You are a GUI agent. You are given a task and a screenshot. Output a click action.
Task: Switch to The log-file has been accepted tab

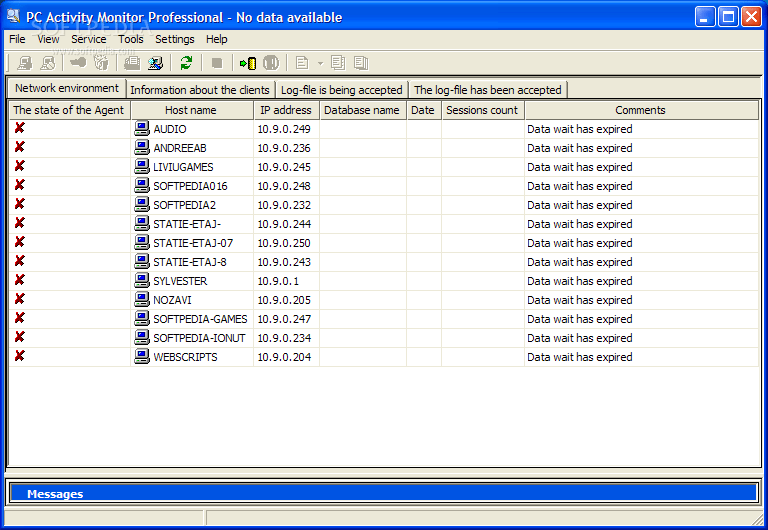pos(488,90)
